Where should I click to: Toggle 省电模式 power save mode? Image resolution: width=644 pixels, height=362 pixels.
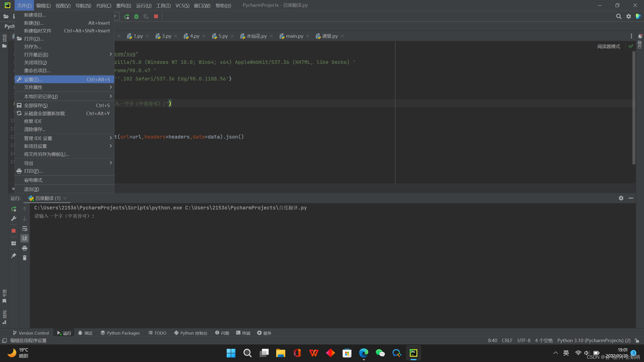pyautogui.click(x=33, y=180)
